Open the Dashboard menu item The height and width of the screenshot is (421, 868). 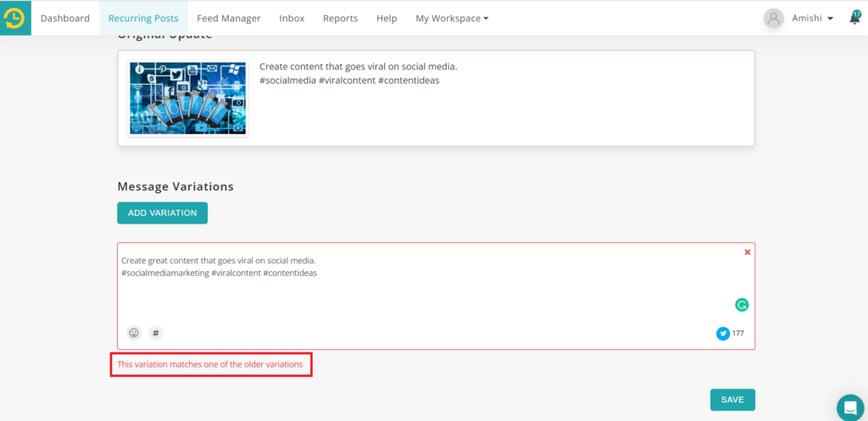click(x=64, y=19)
